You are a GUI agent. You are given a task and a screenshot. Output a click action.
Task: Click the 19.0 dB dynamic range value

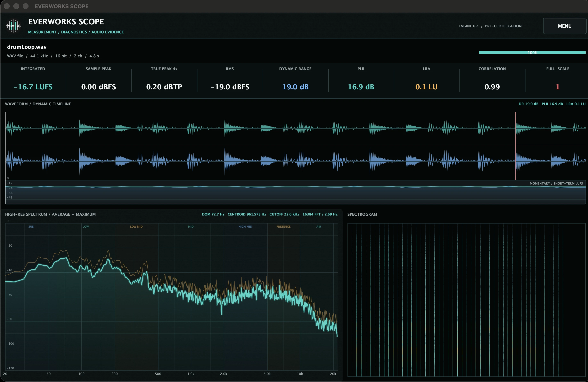pos(295,87)
